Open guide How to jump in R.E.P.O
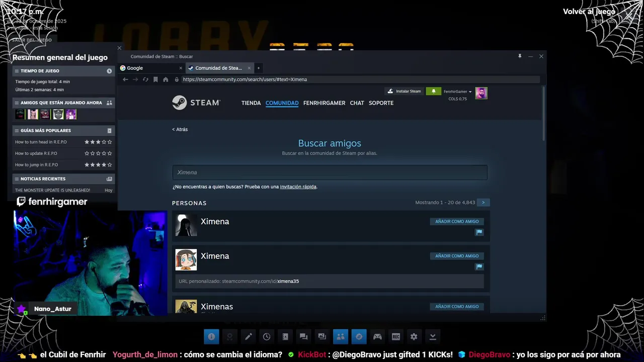Screen dimensions: 644x362 coord(36,165)
